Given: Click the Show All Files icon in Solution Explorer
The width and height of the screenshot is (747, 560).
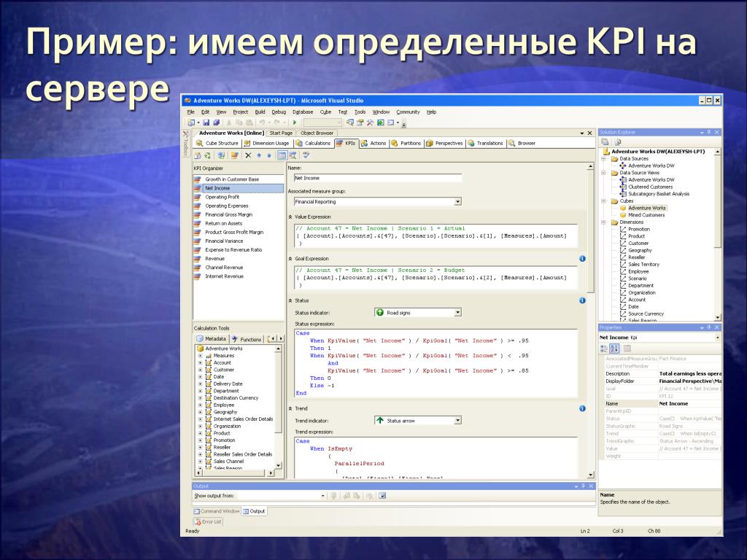Looking at the screenshot, I should [x=617, y=142].
